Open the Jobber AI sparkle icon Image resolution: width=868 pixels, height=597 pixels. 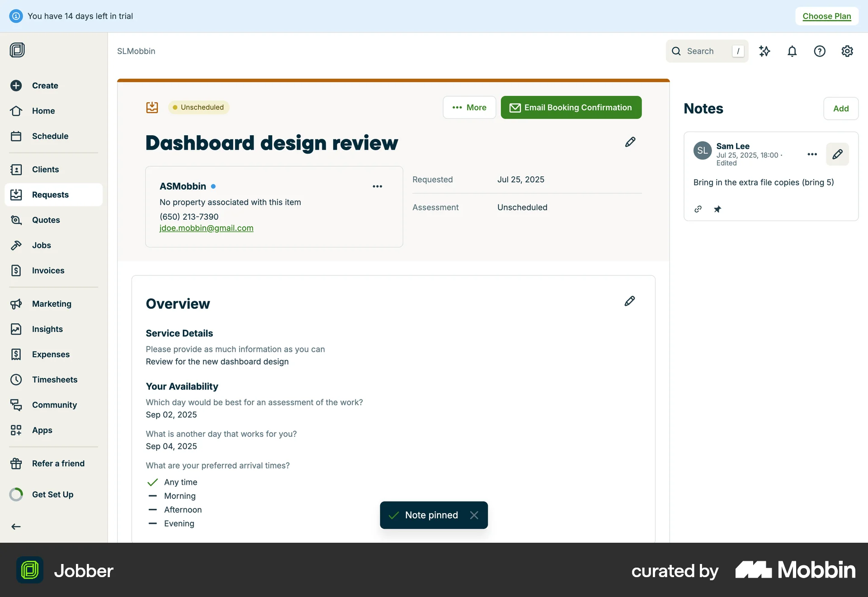pyautogui.click(x=765, y=51)
